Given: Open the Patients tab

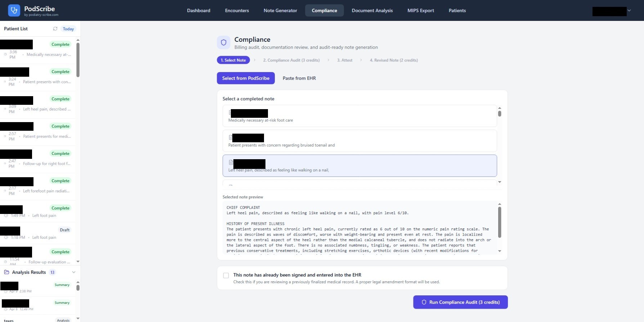Looking at the screenshot, I should coord(457,10).
